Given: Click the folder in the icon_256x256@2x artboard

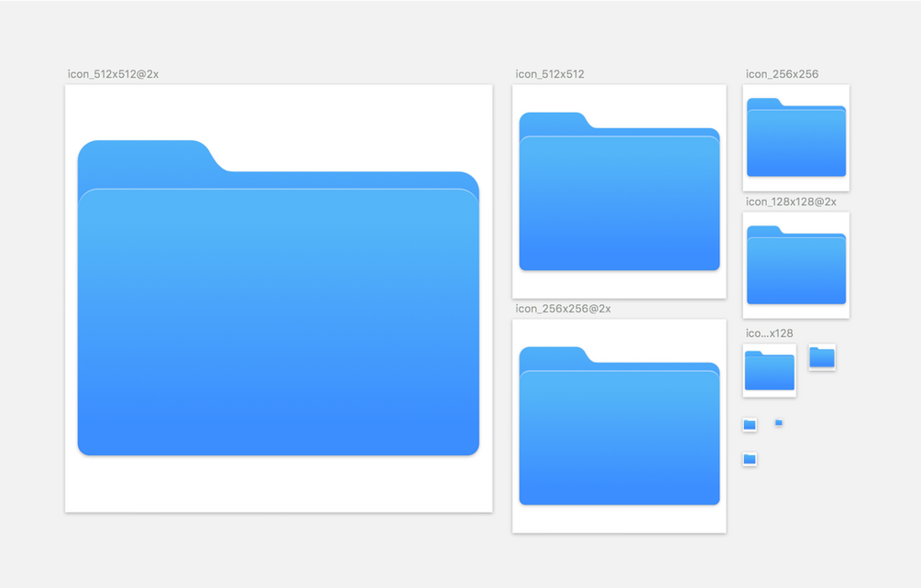Looking at the screenshot, I should click(x=619, y=426).
